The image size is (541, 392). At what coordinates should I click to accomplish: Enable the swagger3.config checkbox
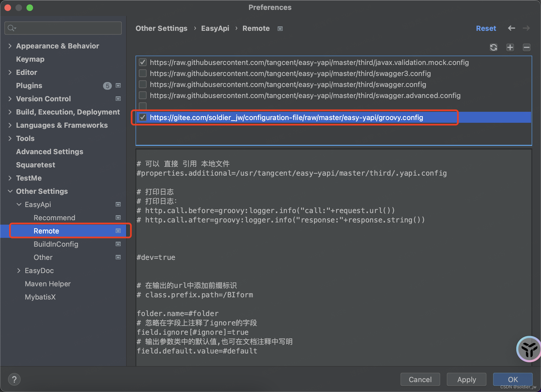(x=143, y=73)
